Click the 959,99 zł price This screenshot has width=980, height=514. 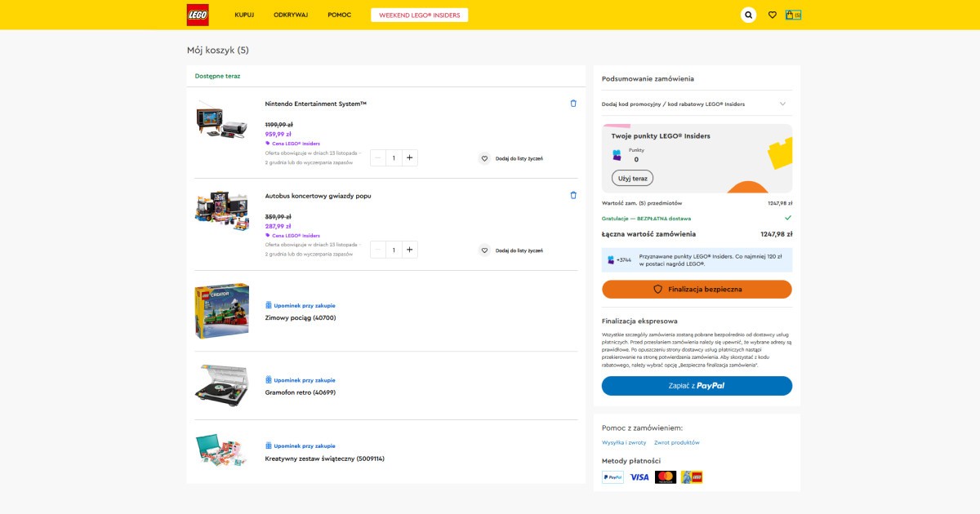click(278, 134)
